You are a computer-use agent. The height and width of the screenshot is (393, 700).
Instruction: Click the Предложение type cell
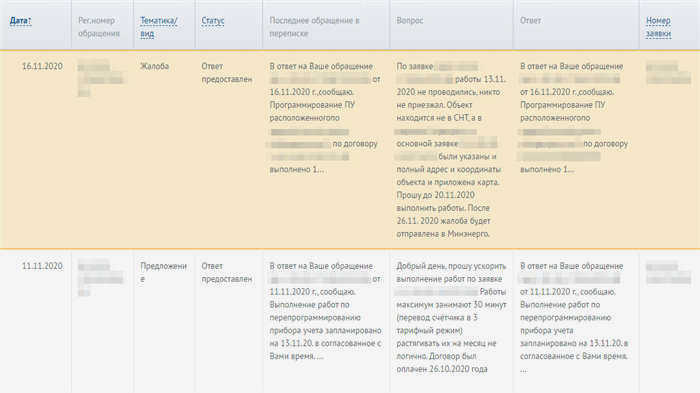point(163,272)
